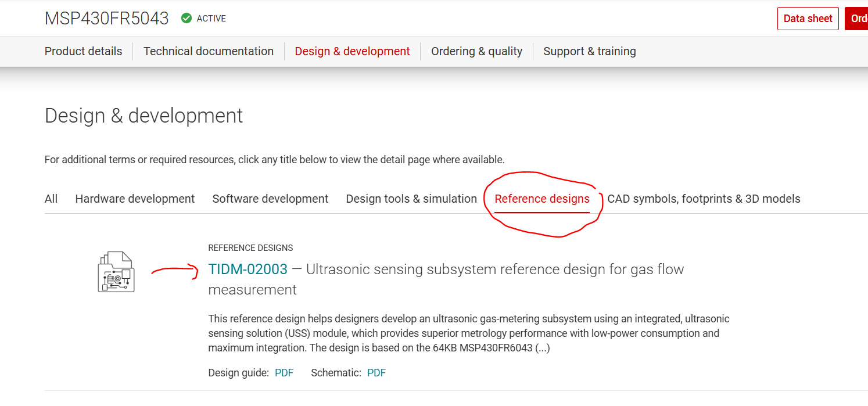Image resolution: width=868 pixels, height=406 pixels.
Task: Select the Reference designs tab
Action: (x=542, y=199)
